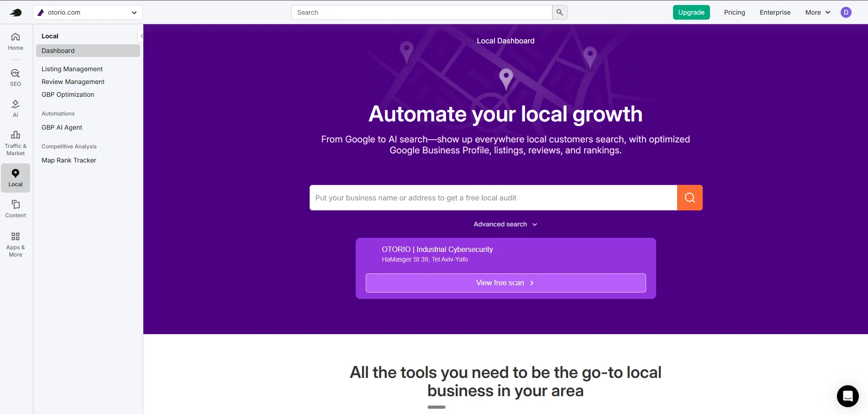Open the Traffic & Market section

coord(16,143)
